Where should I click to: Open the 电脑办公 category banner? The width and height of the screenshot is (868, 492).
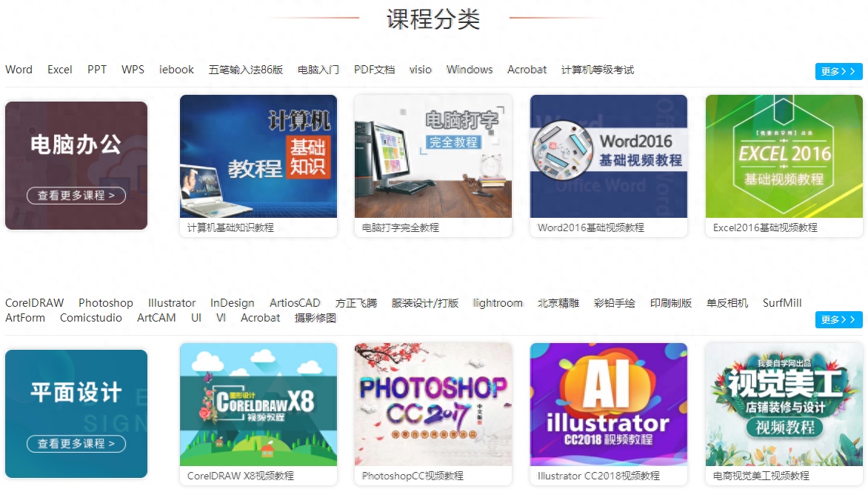point(76,165)
